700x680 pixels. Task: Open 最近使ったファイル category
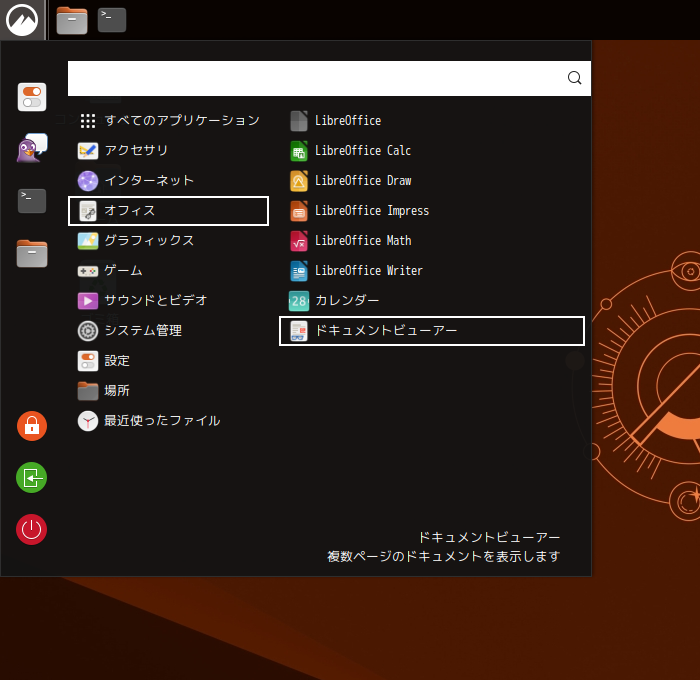[x=168, y=421]
